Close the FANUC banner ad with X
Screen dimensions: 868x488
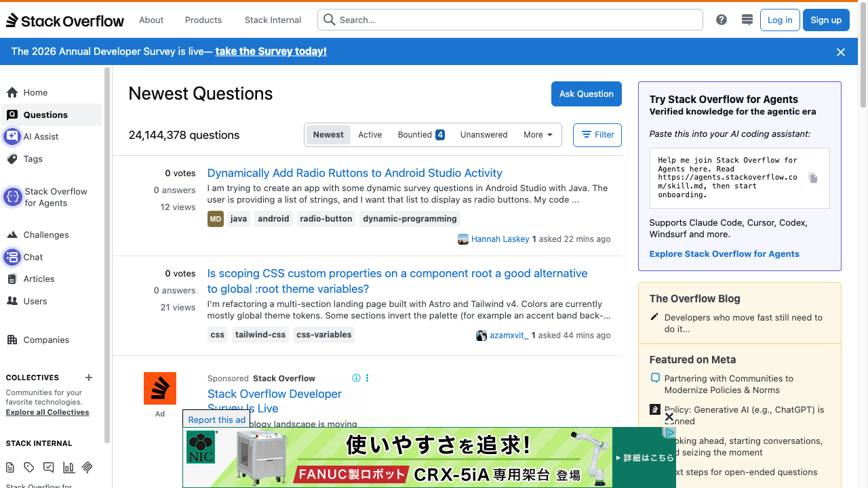click(x=669, y=417)
